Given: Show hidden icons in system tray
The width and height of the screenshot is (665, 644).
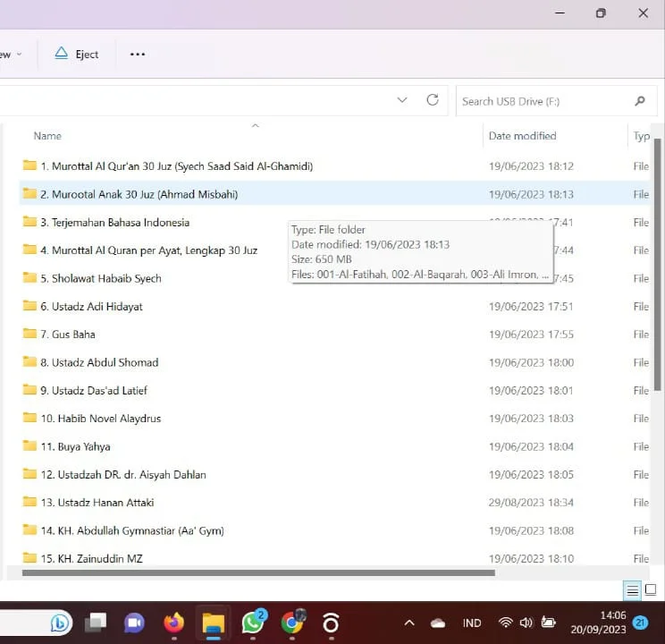Looking at the screenshot, I should 408,623.
